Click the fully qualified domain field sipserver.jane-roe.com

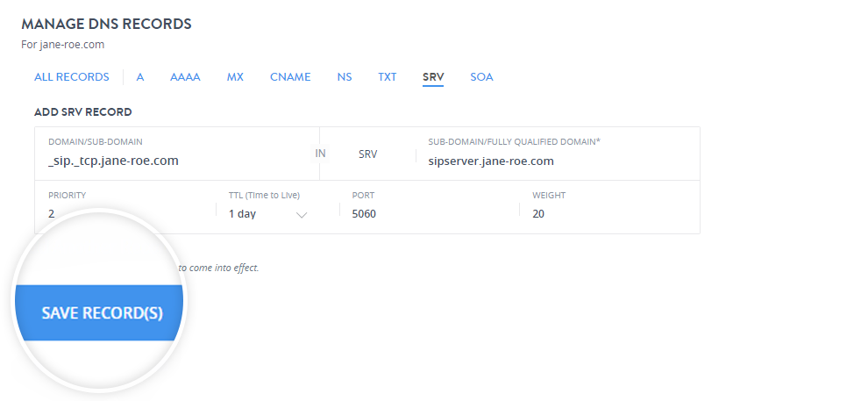(558, 154)
